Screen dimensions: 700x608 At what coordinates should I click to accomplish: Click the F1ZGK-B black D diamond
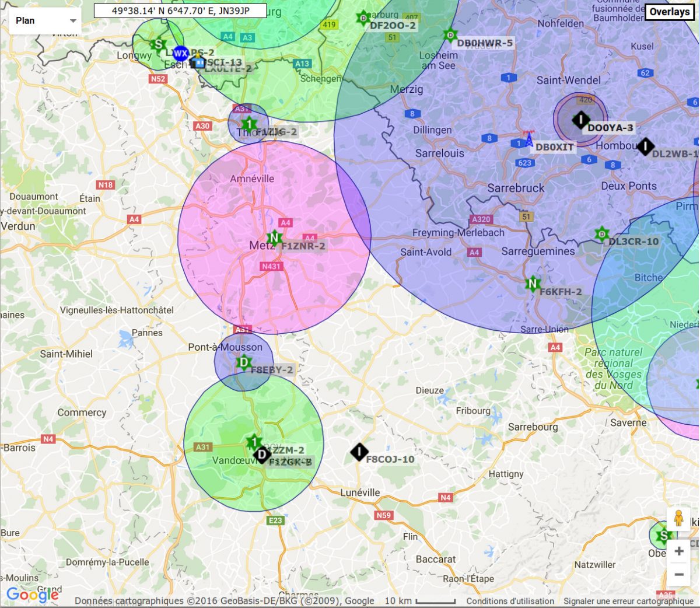(x=262, y=455)
